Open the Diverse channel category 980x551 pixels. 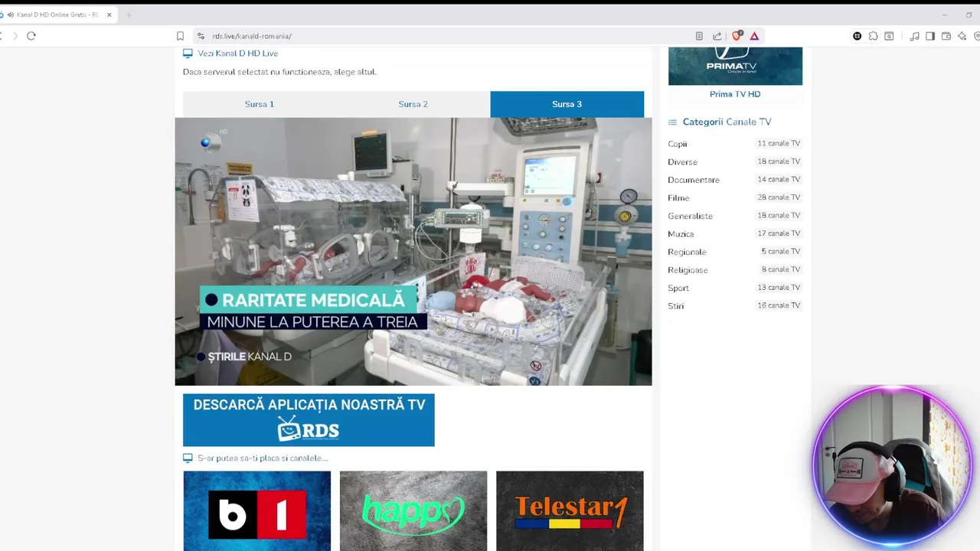[x=682, y=162]
